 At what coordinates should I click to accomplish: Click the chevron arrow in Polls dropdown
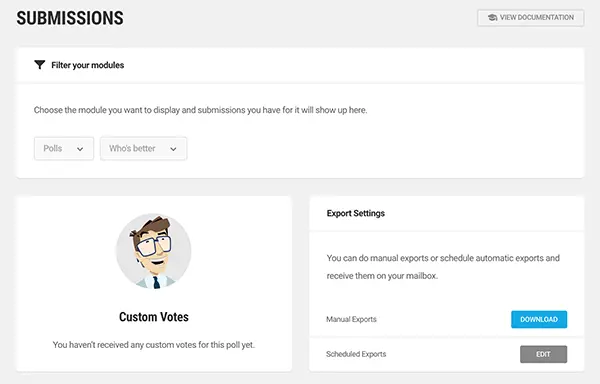coord(80,149)
